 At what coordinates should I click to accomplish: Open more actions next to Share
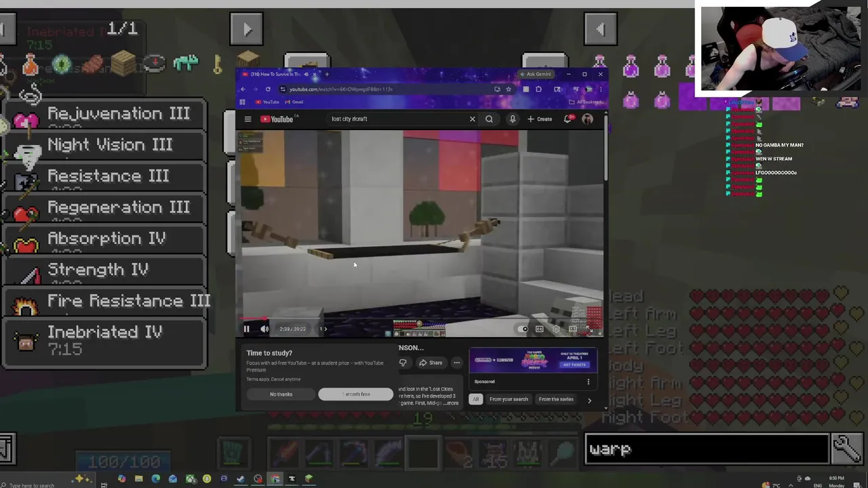coord(456,363)
